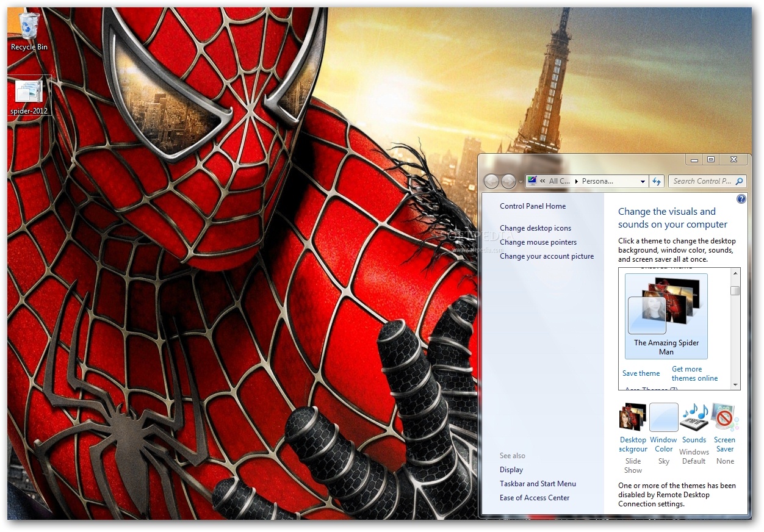Open Change desktop icons
Image resolution: width=764 pixels, height=532 pixels.
coord(536,228)
